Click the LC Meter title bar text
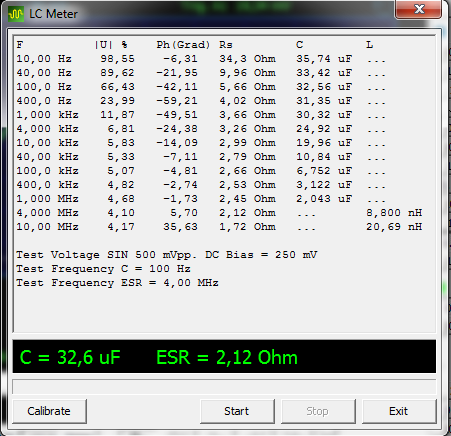 tap(53, 14)
